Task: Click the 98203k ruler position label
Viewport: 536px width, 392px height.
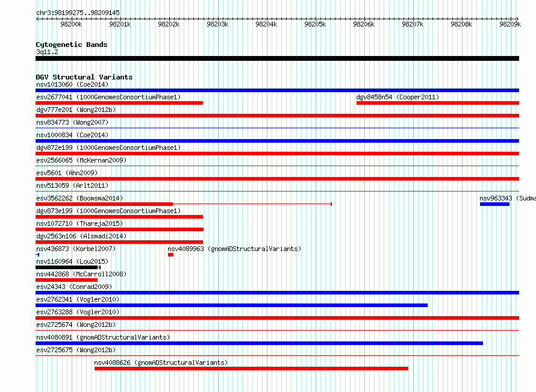Action: pyautogui.click(x=217, y=24)
